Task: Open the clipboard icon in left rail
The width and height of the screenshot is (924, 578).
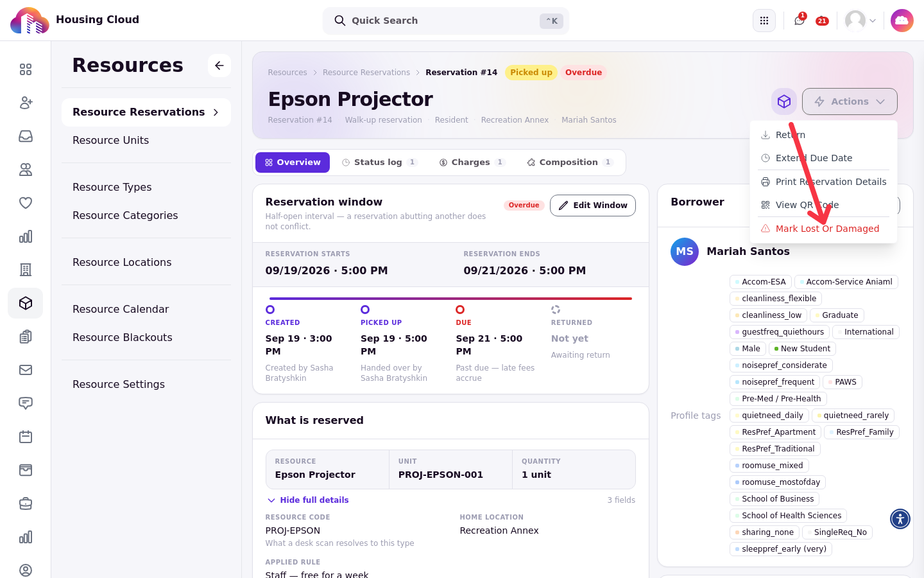Action: coord(26,337)
